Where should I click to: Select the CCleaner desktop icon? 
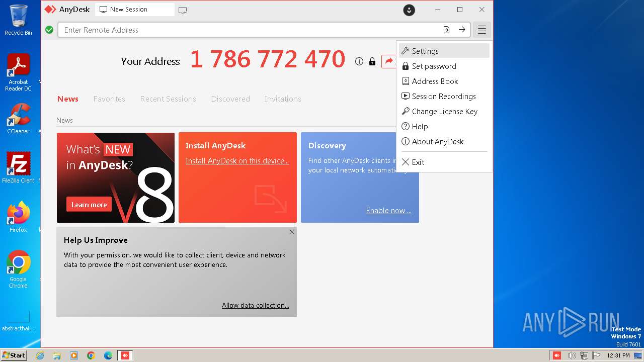pyautogui.click(x=18, y=119)
